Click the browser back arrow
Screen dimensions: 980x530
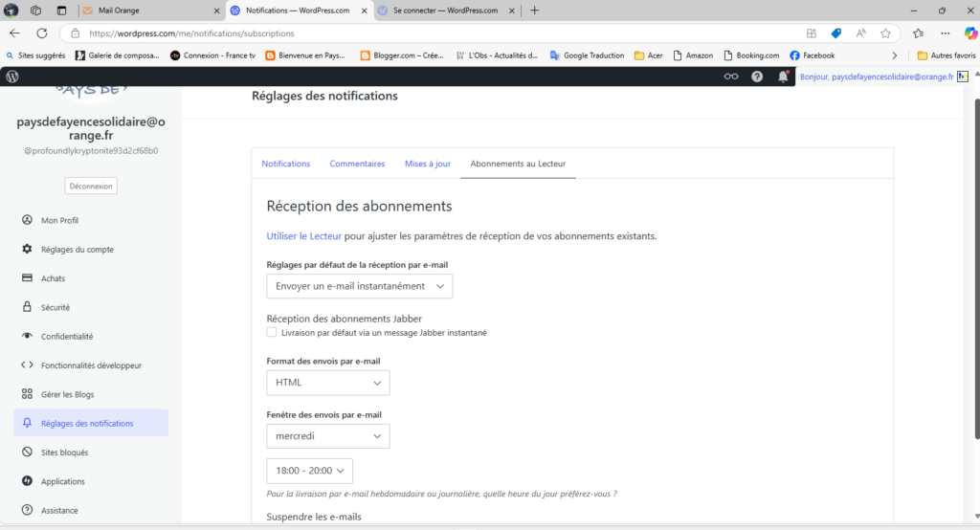(x=14, y=33)
